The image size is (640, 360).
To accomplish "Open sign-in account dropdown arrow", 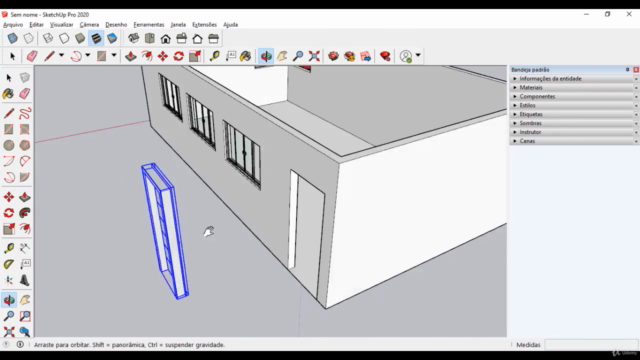I will click(x=418, y=55).
